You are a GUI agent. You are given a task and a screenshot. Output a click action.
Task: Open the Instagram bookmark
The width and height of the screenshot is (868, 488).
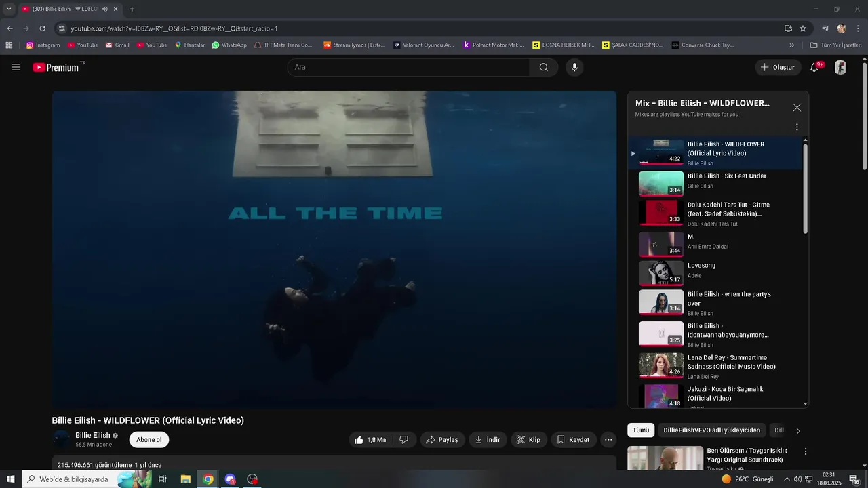43,45
